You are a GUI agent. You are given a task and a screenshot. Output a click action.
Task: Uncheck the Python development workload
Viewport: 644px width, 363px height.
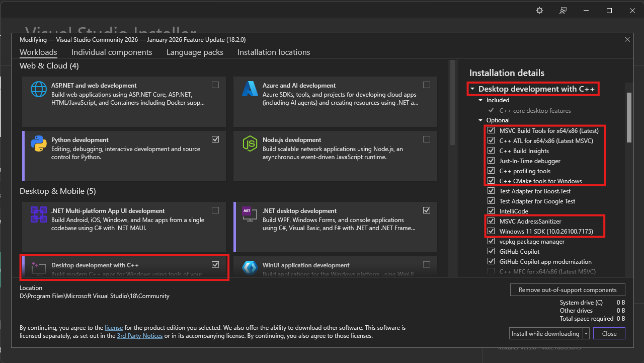coord(215,139)
